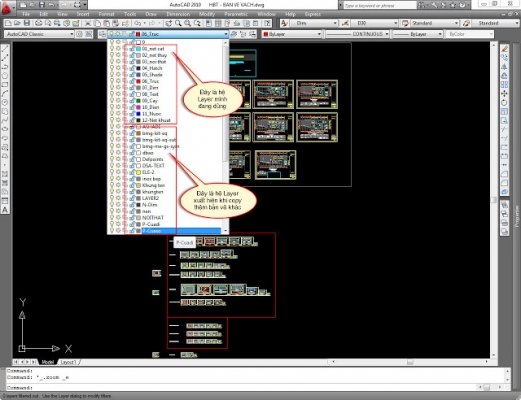Open the CONTINUOUS linetype dropdown
Image resolution: width=521 pixels, height=400 pixels.
click(x=387, y=34)
